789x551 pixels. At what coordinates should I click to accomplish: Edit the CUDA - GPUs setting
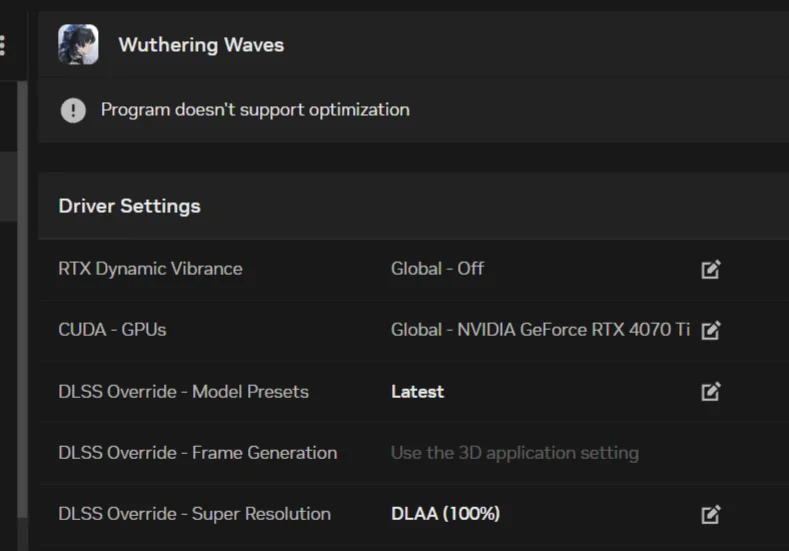tap(711, 331)
